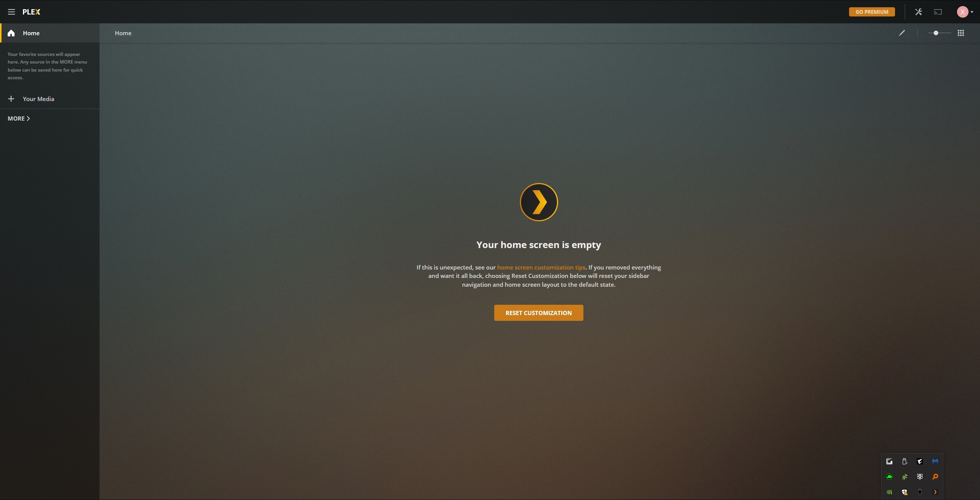Click the Plex logo in header
This screenshot has height=500, width=980.
click(x=31, y=12)
